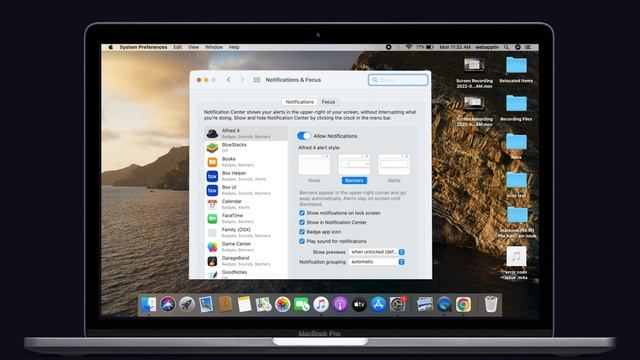Click System Preferences icon in Dock

click(398, 304)
